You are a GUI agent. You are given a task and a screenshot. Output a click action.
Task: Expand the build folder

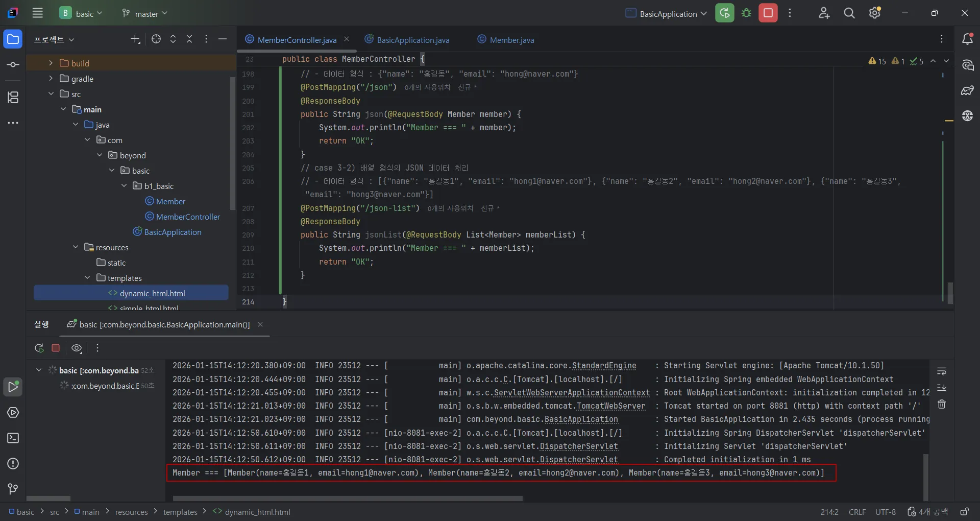[x=51, y=63]
